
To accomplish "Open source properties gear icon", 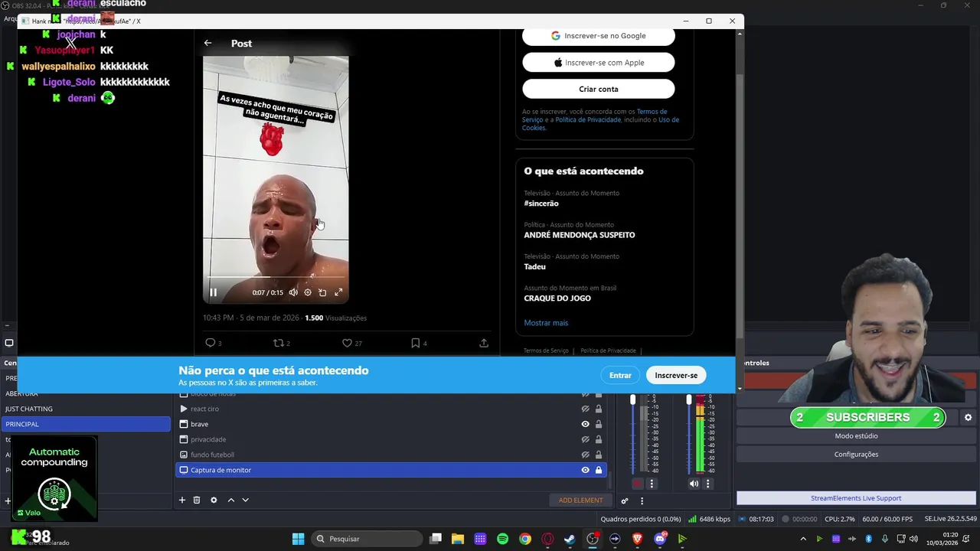I will pyautogui.click(x=214, y=500).
